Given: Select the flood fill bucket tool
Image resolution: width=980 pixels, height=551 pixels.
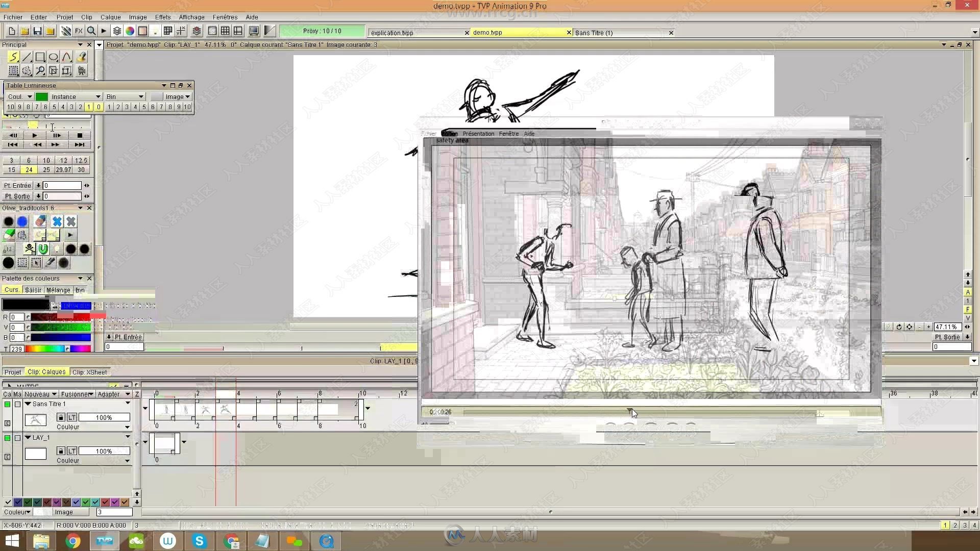Looking at the screenshot, I should tap(81, 57).
